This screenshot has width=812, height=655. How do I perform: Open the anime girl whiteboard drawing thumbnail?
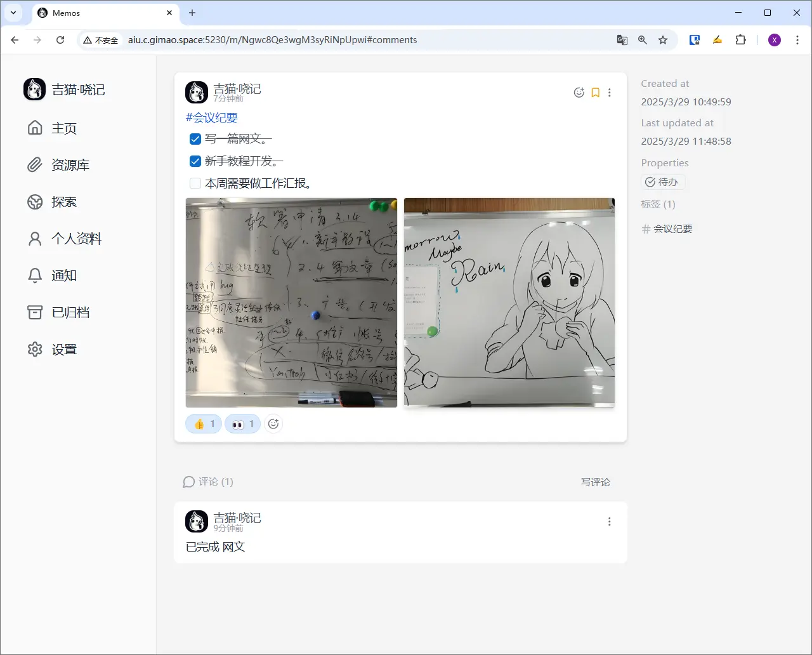[509, 303]
